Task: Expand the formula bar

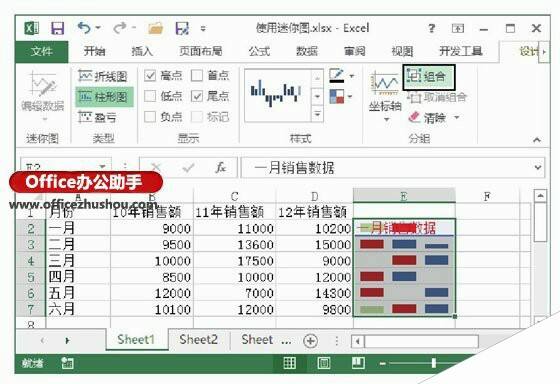Action: point(538,167)
